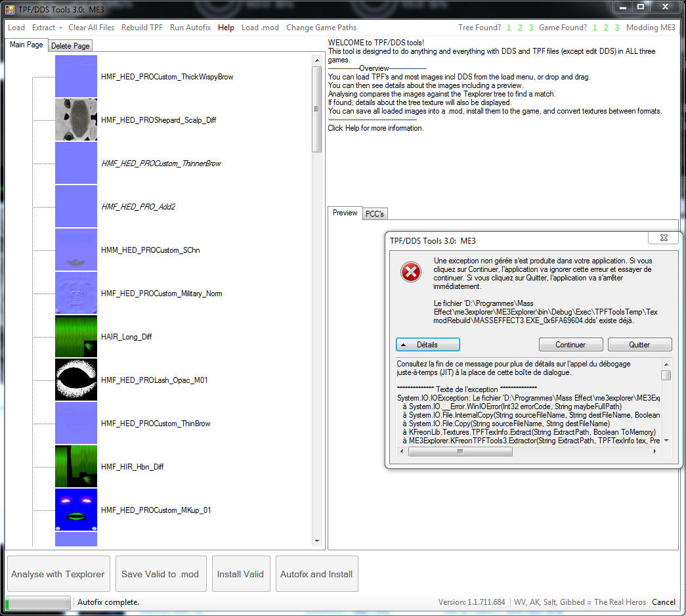Click Game Found indicator 2

pos(606,28)
